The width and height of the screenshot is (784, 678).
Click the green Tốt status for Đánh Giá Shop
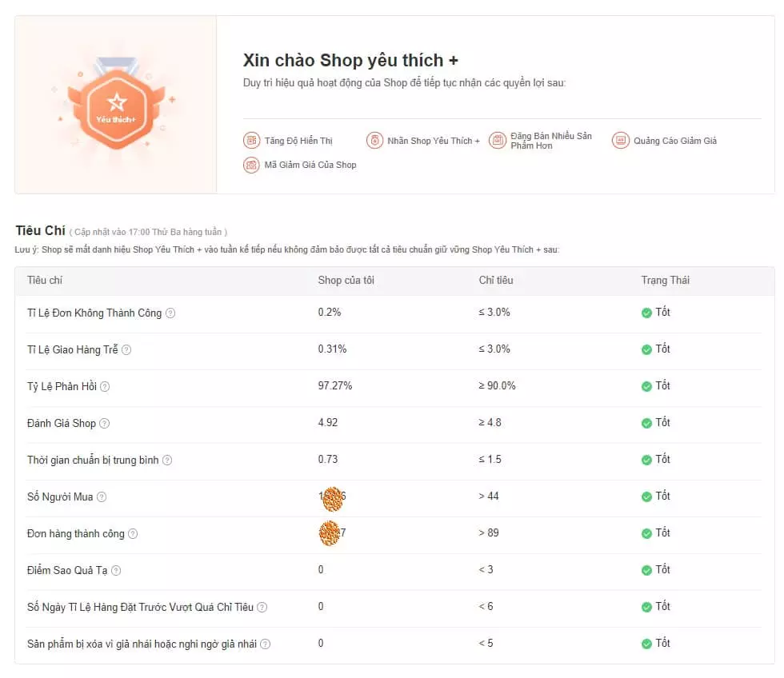pyautogui.click(x=656, y=423)
